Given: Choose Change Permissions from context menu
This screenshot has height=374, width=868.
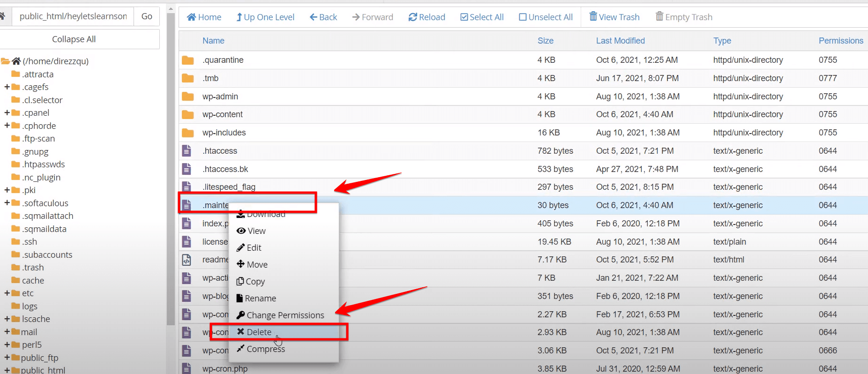Looking at the screenshot, I should (x=280, y=315).
